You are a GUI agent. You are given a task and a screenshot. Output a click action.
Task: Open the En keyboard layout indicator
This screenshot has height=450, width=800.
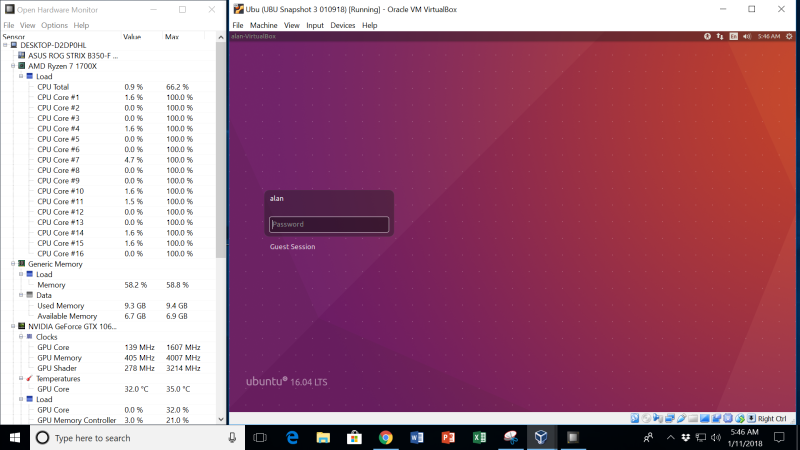click(x=734, y=36)
